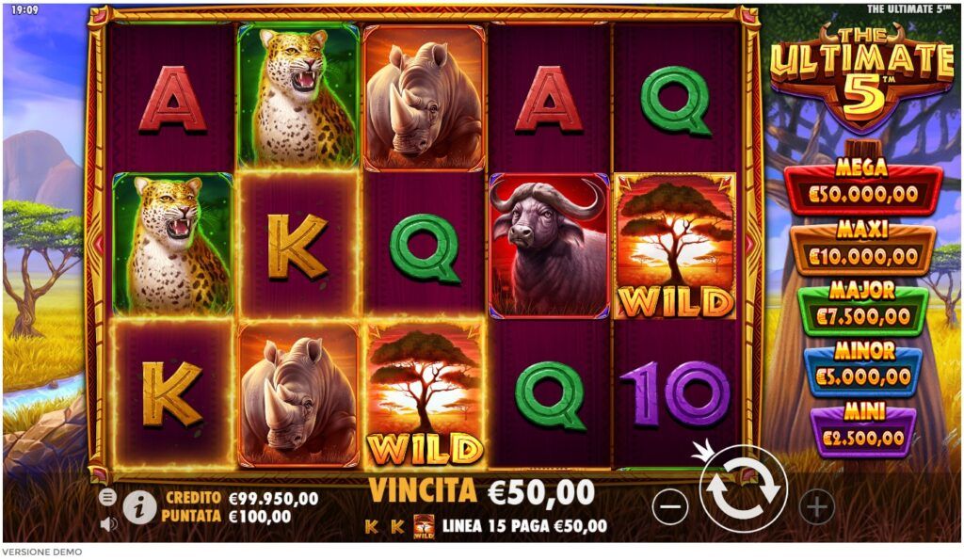Screen dimensions: 964x560
Task: Open the info paytable icon
Action: (139, 507)
